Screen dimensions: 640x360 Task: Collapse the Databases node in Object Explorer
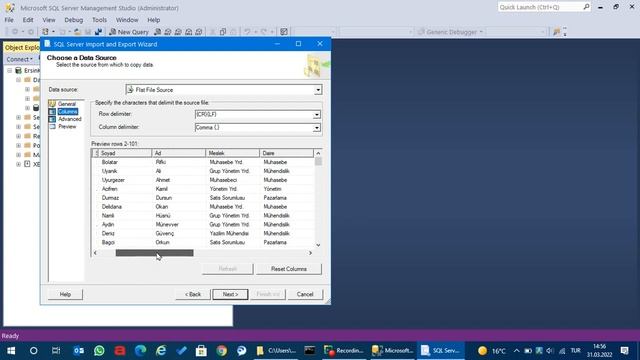pos(18,80)
